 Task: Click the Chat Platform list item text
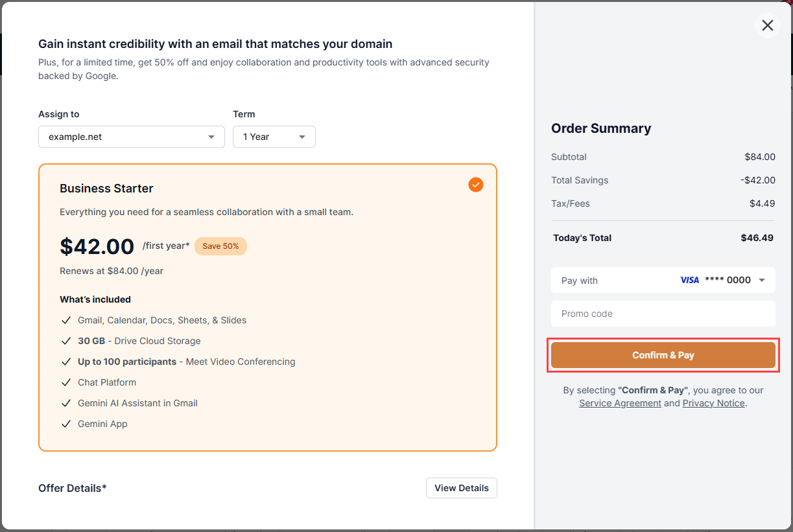point(107,382)
